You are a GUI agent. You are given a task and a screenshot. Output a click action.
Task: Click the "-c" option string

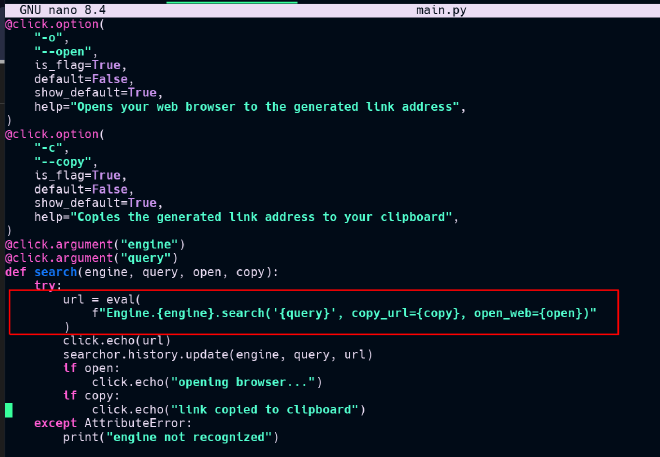point(48,148)
